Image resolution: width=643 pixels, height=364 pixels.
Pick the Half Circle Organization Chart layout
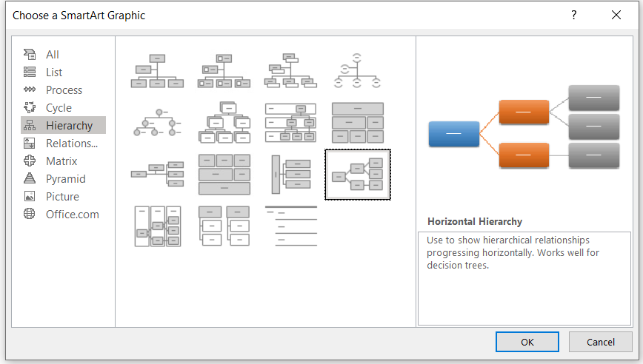tap(358, 71)
